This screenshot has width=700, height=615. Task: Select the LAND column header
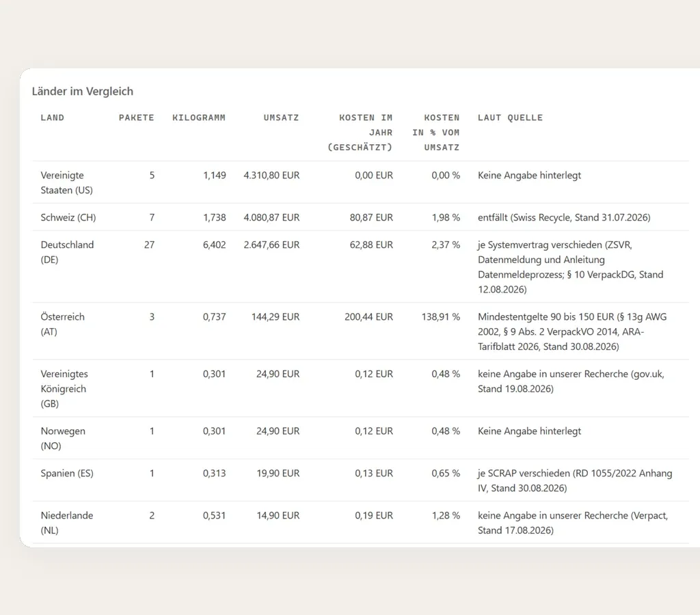[52, 118]
